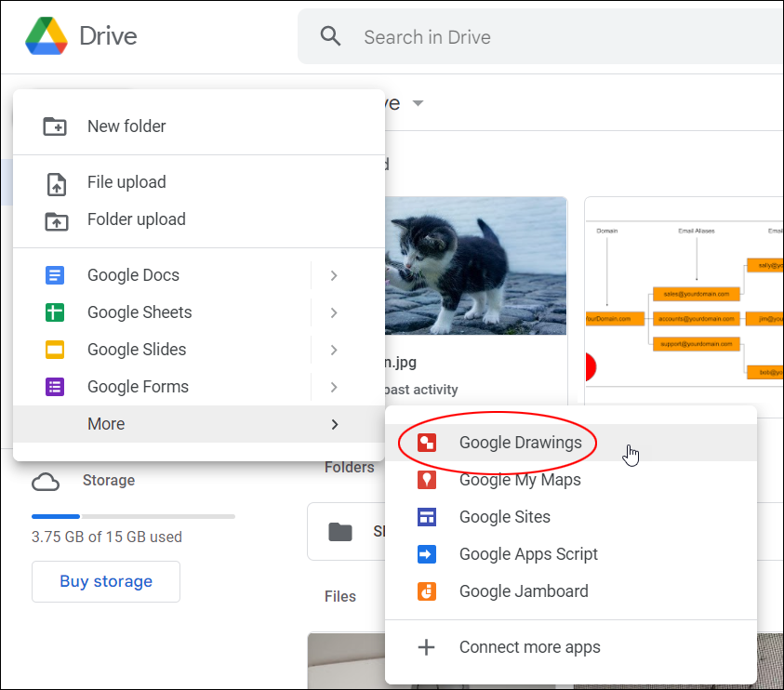The width and height of the screenshot is (784, 690).
Task: Open the Storage link in sidebar
Action: coord(109,480)
